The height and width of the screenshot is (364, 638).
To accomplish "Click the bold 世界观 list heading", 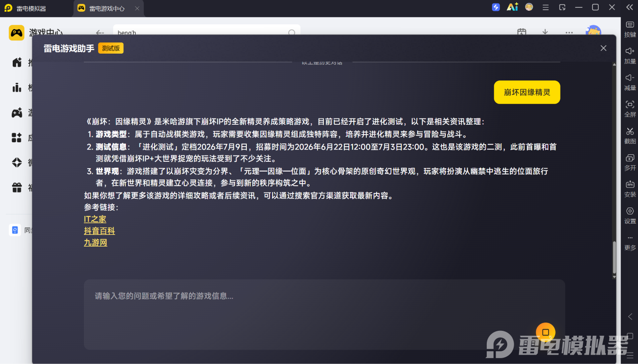I will 107,171.
